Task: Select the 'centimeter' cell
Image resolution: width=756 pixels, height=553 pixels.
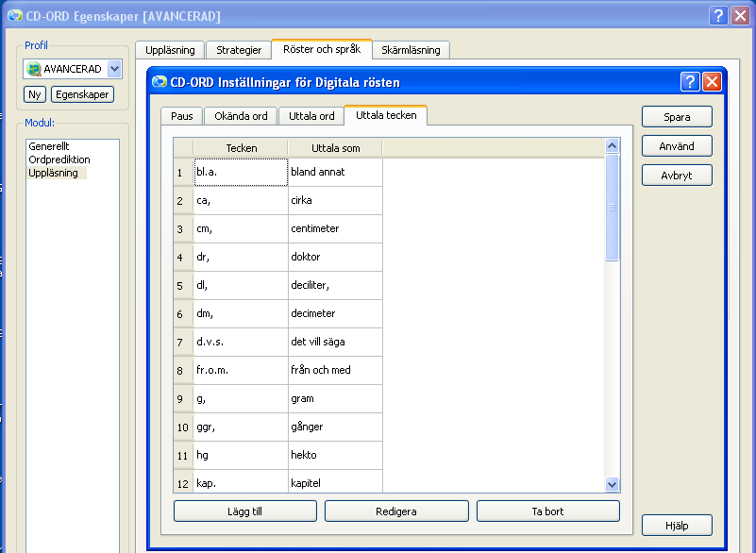Action: coord(336,228)
